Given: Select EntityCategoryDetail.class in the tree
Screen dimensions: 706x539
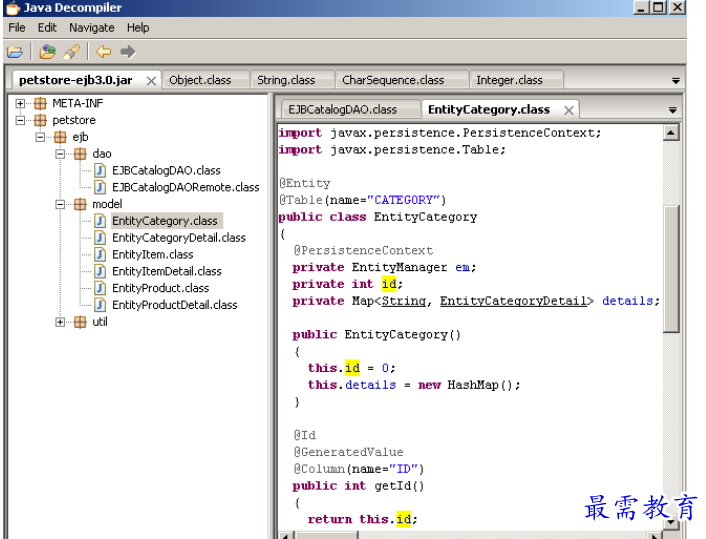Looking at the screenshot, I should 179,238.
